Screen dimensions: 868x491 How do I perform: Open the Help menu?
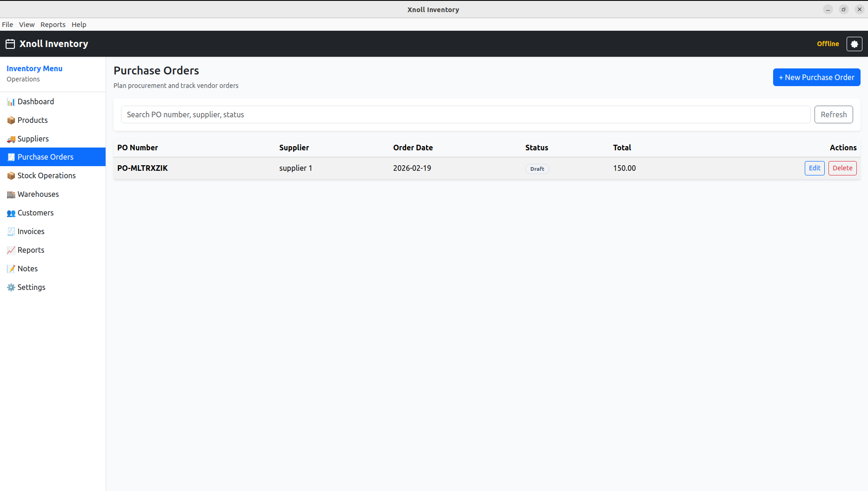coord(79,24)
